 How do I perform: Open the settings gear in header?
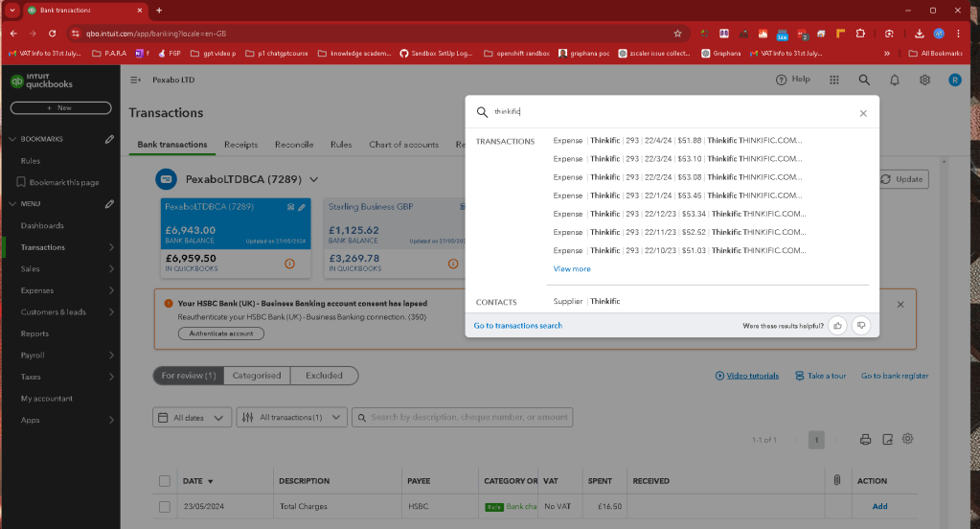tap(924, 80)
